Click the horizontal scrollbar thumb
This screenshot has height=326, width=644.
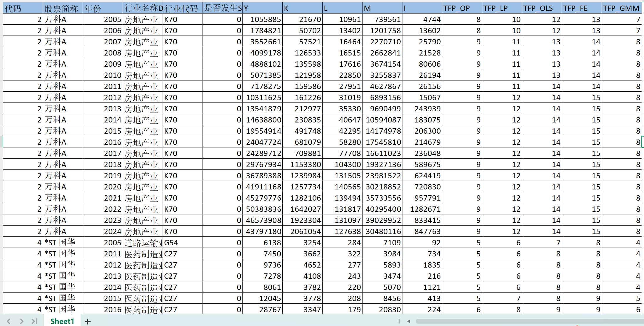point(528,321)
